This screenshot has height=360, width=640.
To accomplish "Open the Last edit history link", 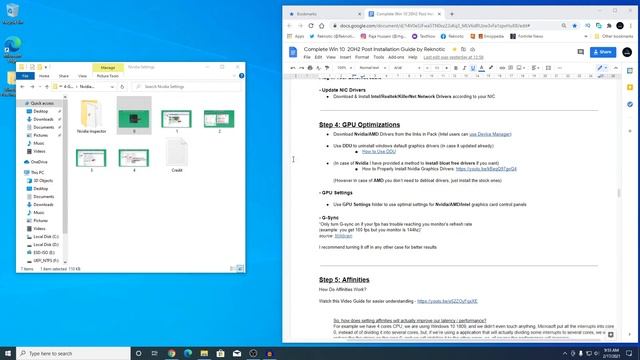I will pos(453,58).
